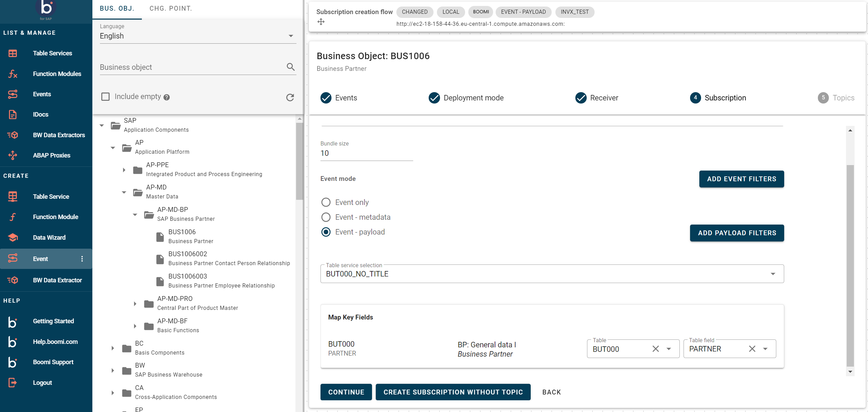This screenshot has height=412, width=868.
Task: Click the refresh icon next to Include empty
Action: (290, 97)
